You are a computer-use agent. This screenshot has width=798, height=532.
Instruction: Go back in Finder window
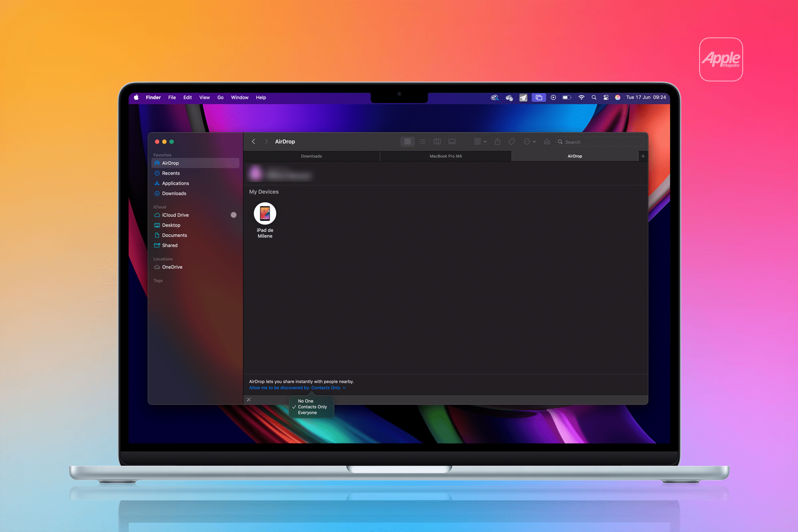(254, 142)
